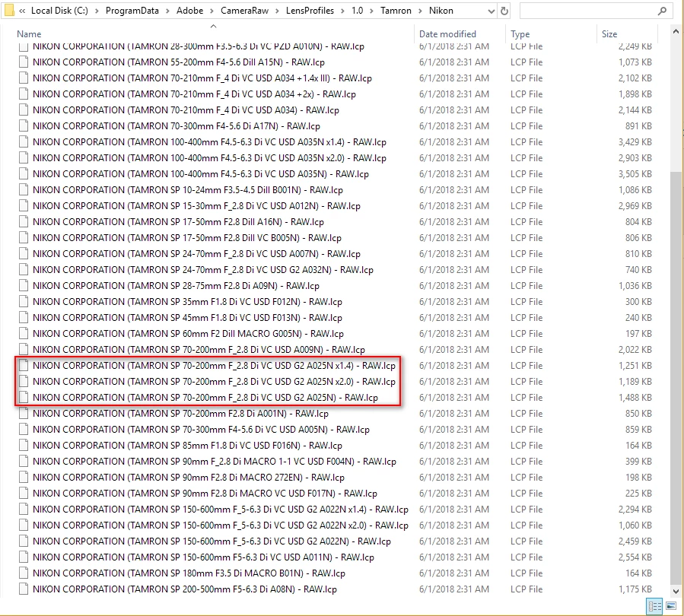Open chevron after Tamron breadcrumb
The height and width of the screenshot is (616, 684).
(420, 11)
